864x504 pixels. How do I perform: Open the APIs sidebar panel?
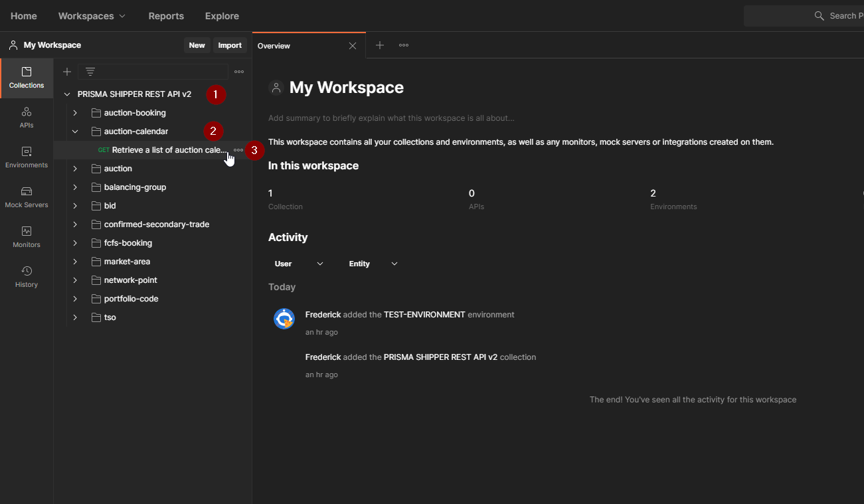[x=27, y=118]
